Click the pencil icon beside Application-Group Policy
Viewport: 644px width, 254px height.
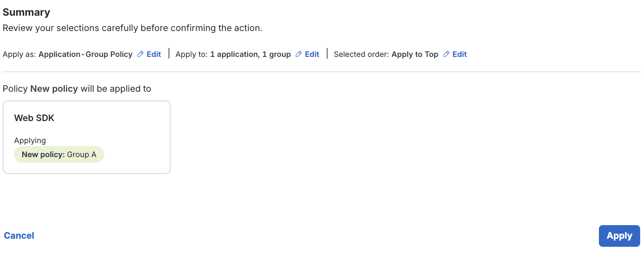tap(140, 54)
